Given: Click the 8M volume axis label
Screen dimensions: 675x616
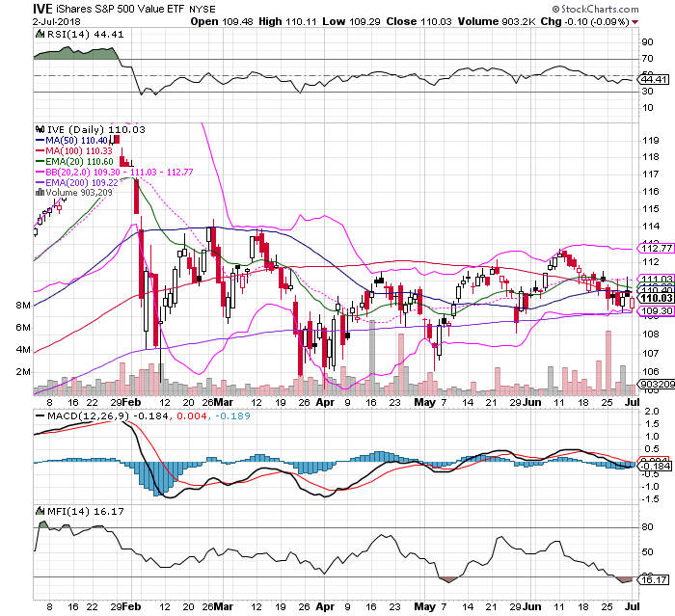Looking at the screenshot, I should 23,306.
